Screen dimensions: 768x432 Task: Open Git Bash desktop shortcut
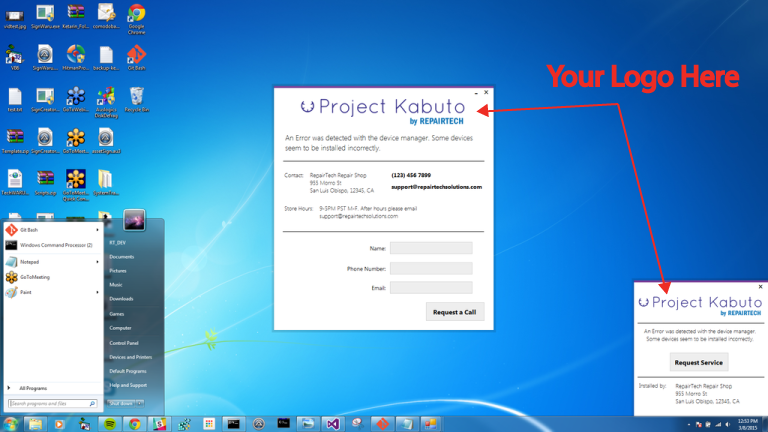(136, 58)
